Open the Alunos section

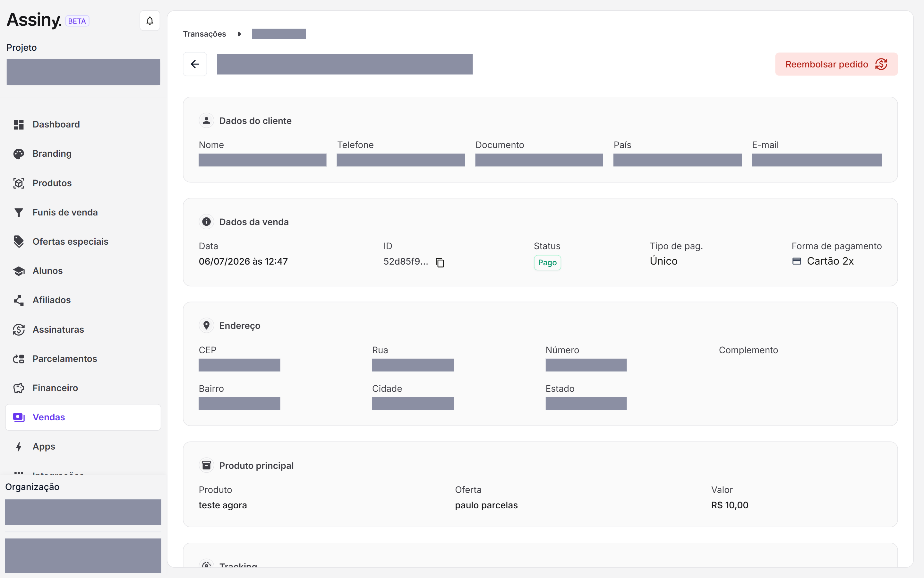pos(83,271)
